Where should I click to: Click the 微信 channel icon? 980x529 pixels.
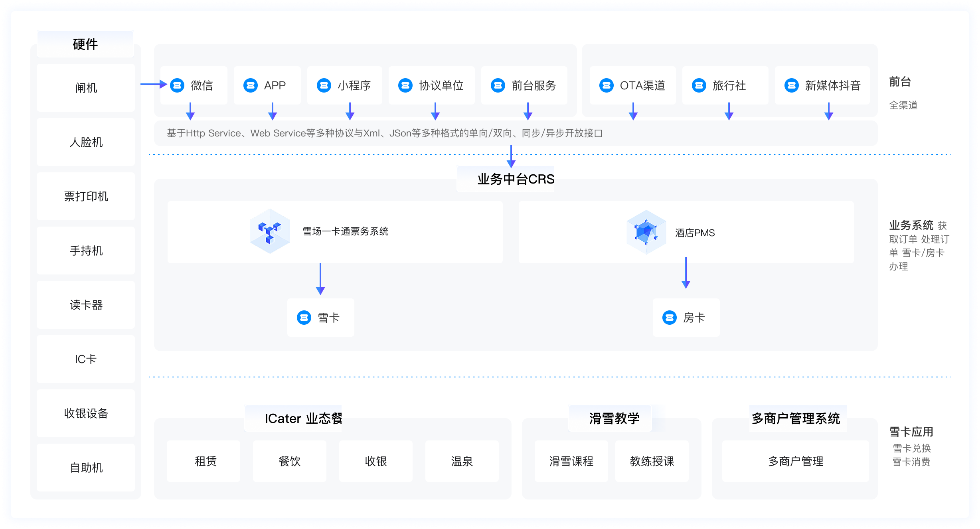tap(177, 85)
